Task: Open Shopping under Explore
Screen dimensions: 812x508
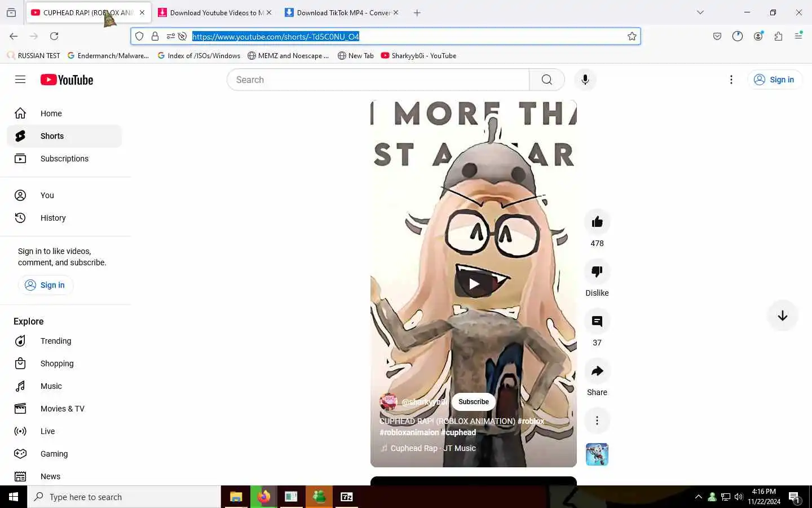Action: pos(64,364)
